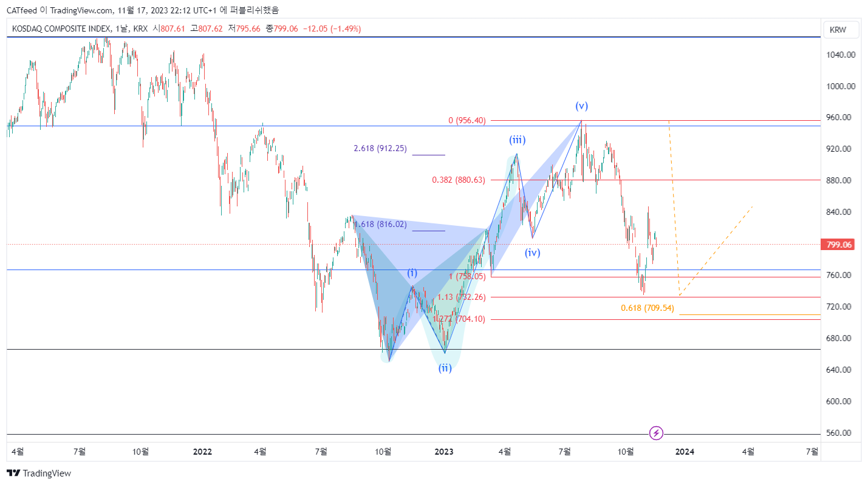Click the orange 0.618 (709.54) label
The image size is (868, 485).
pos(648,308)
